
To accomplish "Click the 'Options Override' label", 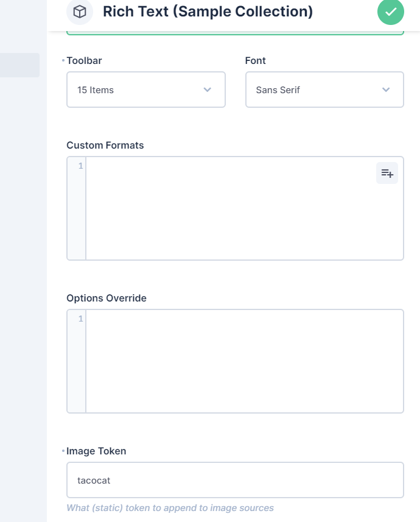I will coord(106,298).
